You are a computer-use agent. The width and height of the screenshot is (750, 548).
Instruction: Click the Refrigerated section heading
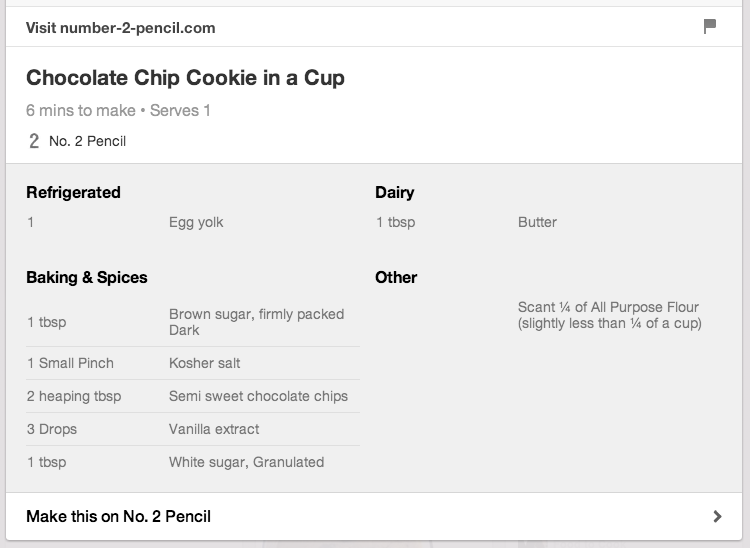tap(73, 192)
